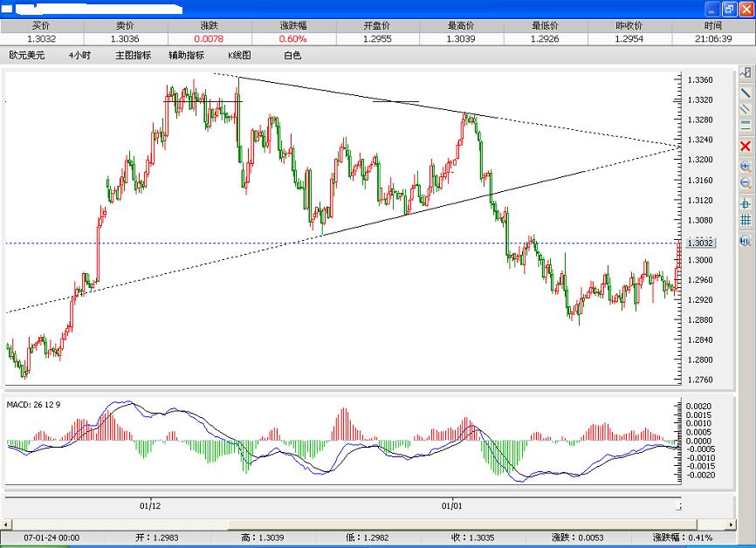The width and height of the screenshot is (756, 548).
Task: Zoom out the chart with magnifier minus
Action: [x=746, y=182]
